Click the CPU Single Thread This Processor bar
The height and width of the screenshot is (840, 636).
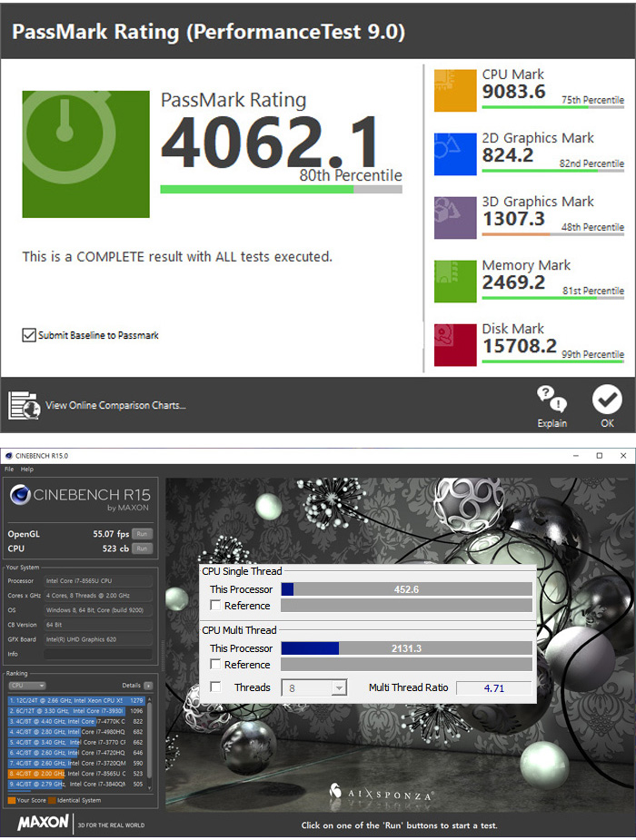[x=407, y=589]
